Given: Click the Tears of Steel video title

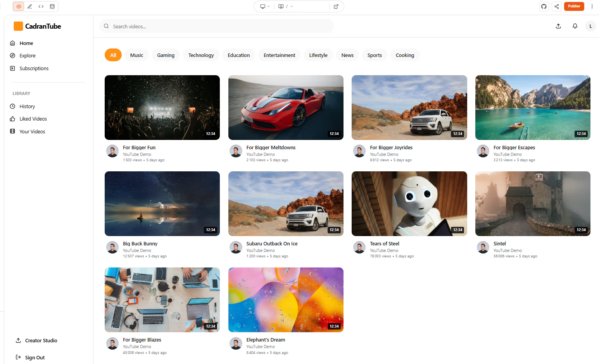Looking at the screenshot, I should [385, 244].
